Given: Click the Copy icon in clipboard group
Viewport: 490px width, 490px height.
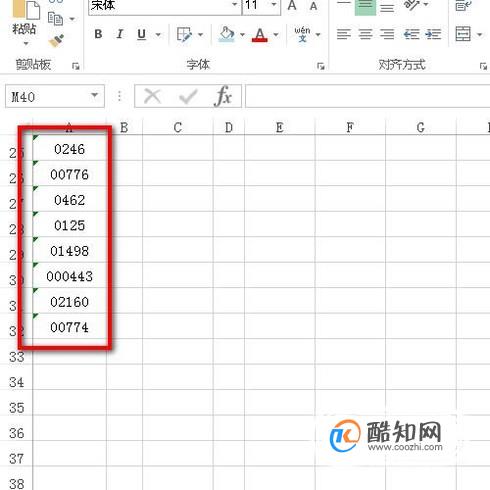Looking at the screenshot, I should click(x=55, y=19).
